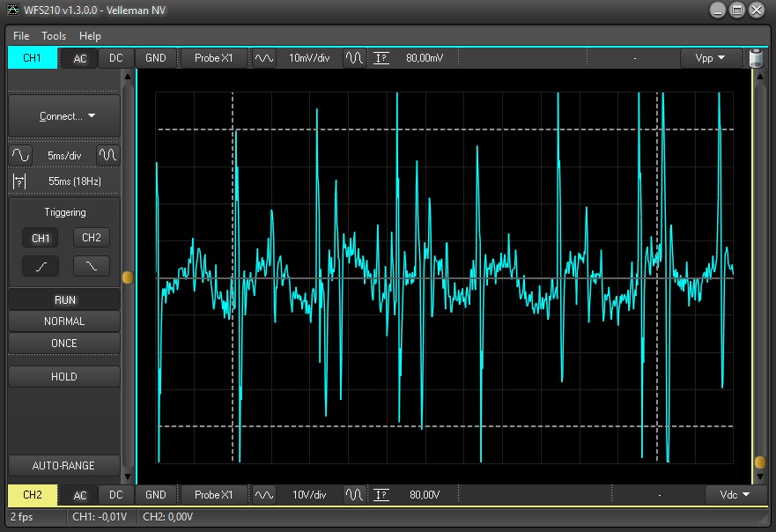This screenshot has width=776, height=532.
Task: Click the CH1: -0,01V status reading
Action: click(100, 517)
